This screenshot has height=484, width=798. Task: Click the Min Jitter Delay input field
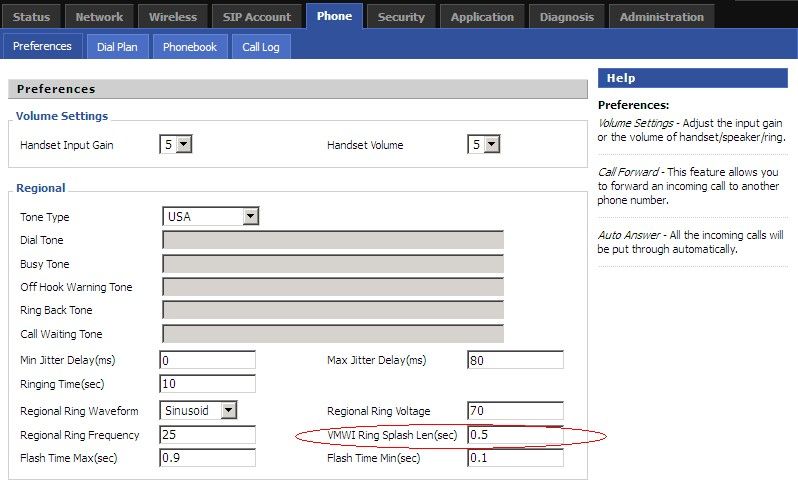point(208,360)
